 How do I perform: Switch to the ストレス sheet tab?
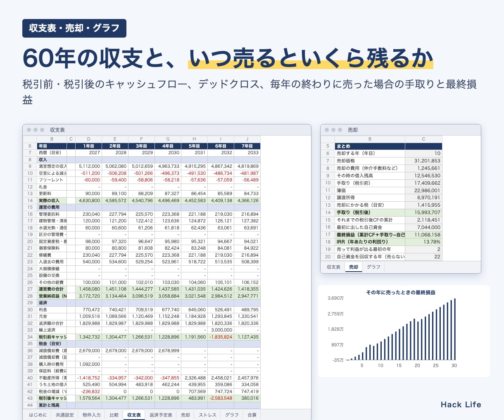pos(207,415)
